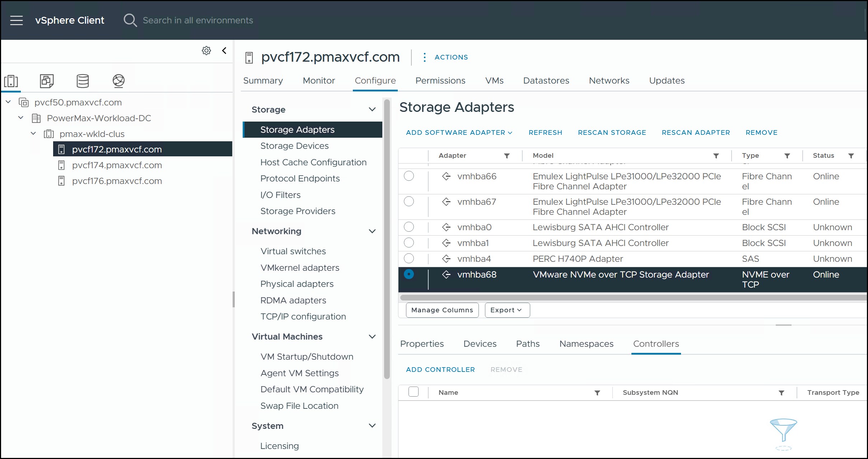Screen dimensions: 868x459
Task: Click the vmhba0 adapter icon
Action: click(446, 227)
